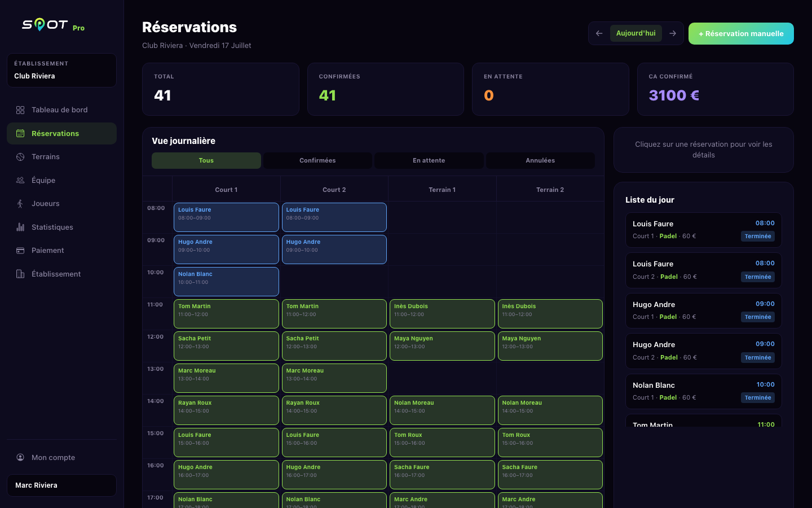The height and width of the screenshot is (508, 812).
Task: Click the Mon compte user icon
Action: 20,458
